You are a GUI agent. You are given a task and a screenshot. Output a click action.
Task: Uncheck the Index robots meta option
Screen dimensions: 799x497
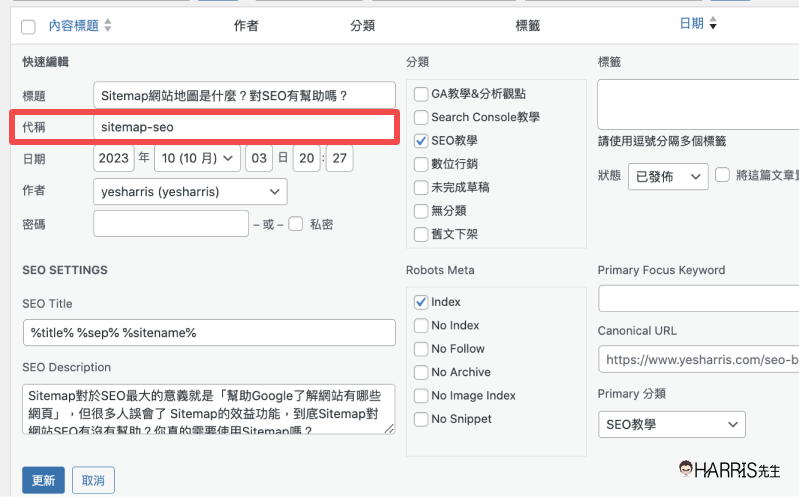pyautogui.click(x=421, y=302)
